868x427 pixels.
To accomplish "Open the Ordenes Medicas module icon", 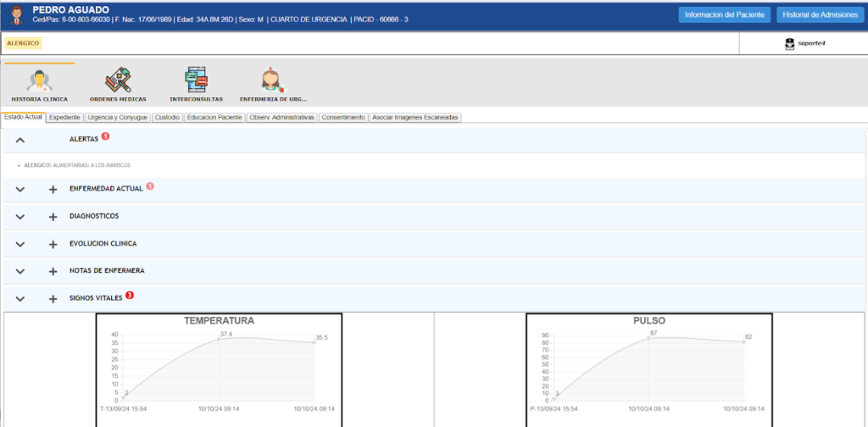I will (119, 81).
